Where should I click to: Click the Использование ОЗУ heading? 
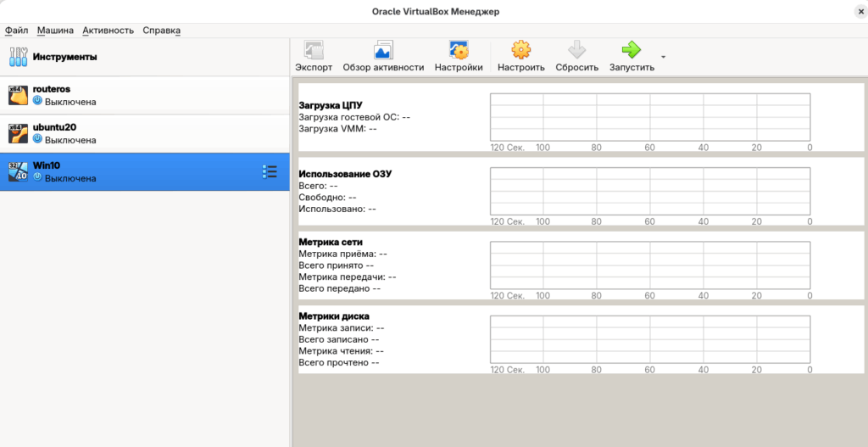(x=345, y=174)
